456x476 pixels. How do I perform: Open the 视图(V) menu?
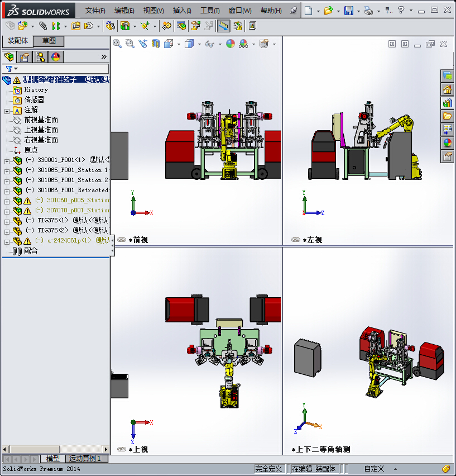tap(153, 11)
